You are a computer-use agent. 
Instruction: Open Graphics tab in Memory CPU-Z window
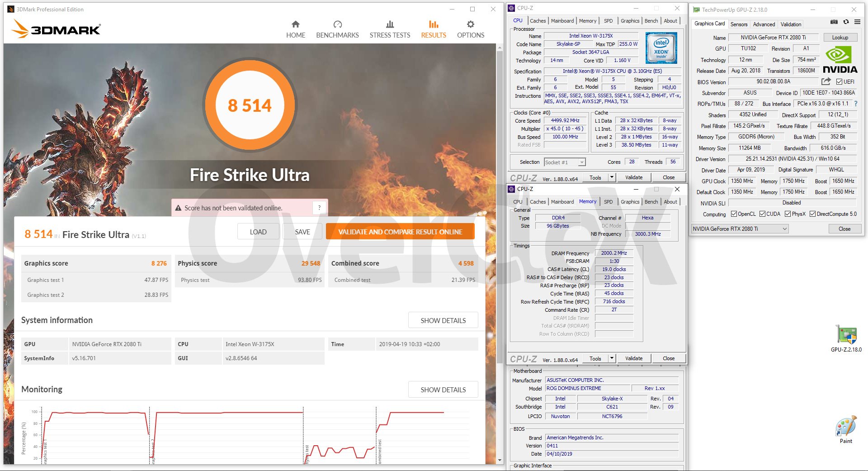[630, 202]
